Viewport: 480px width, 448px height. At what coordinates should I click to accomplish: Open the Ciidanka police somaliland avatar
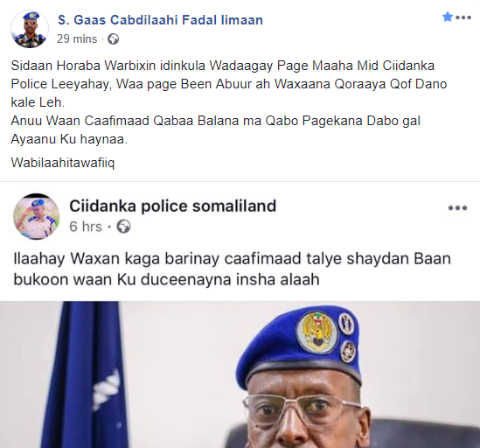pos(37,216)
